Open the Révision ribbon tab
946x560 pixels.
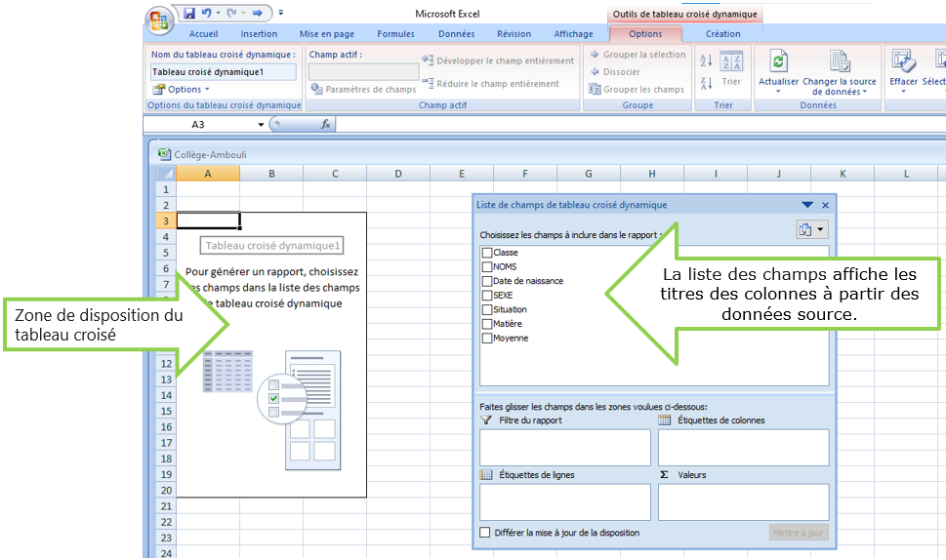514,34
